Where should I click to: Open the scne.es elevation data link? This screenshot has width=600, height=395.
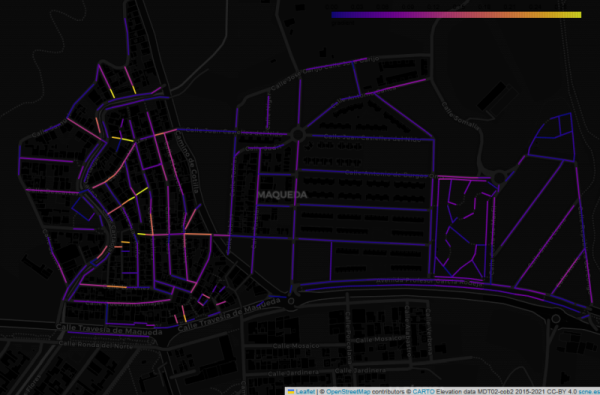click(589, 392)
